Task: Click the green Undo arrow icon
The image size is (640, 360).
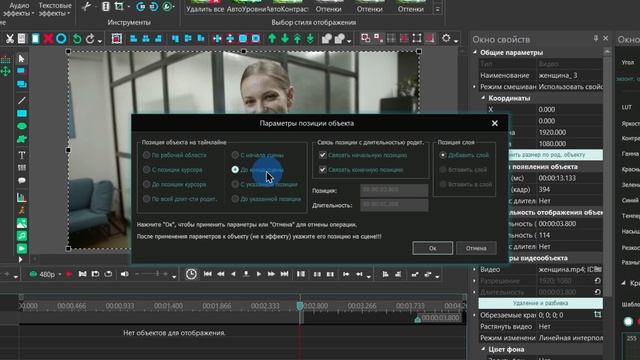Action: 77,39
